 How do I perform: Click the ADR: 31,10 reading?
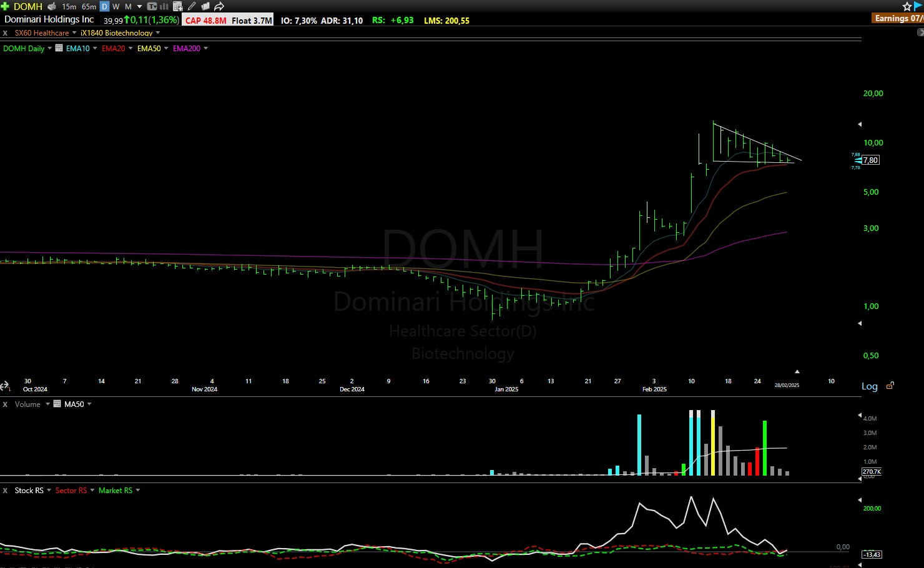pyautogui.click(x=342, y=20)
